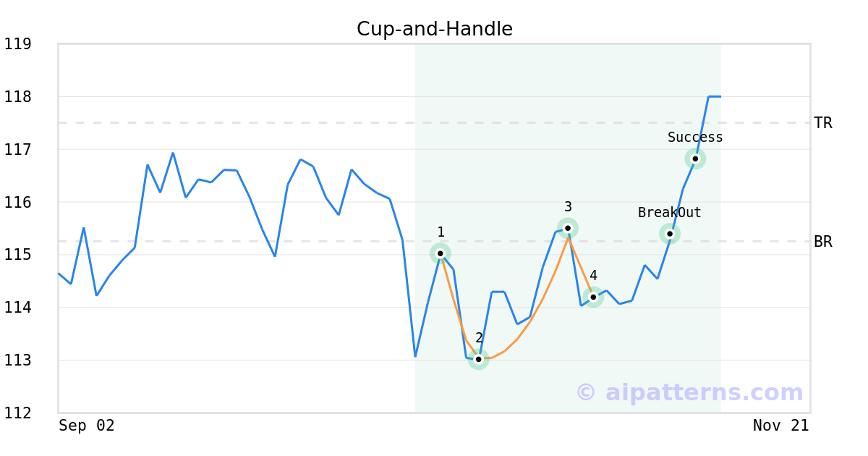Select the handle low marker 4
Screen dimensions: 868x456
pyautogui.click(x=593, y=297)
